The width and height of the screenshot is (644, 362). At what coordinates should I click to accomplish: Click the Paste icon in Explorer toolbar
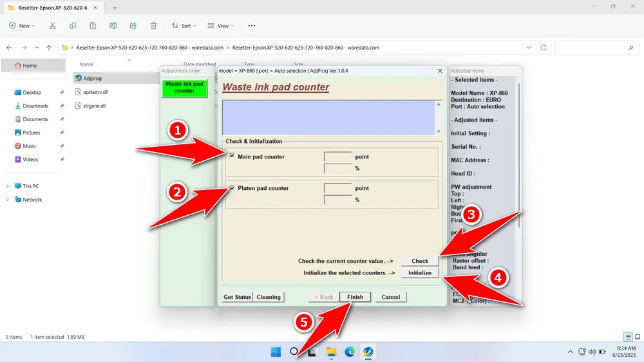point(93,26)
